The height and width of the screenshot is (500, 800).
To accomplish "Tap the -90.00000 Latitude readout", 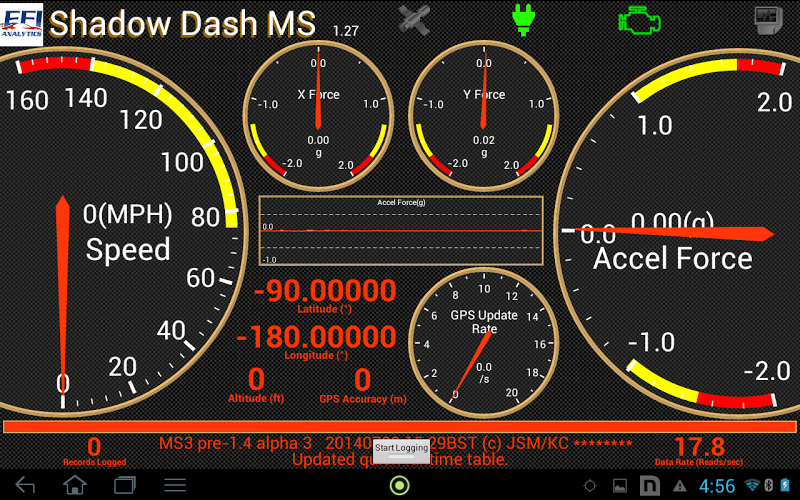I will tap(324, 295).
